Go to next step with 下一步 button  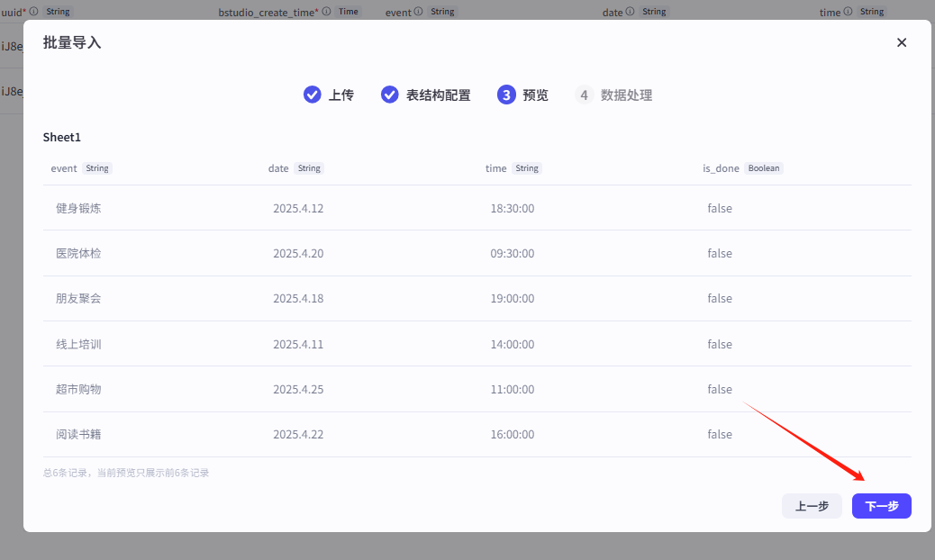pyautogui.click(x=881, y=506)
